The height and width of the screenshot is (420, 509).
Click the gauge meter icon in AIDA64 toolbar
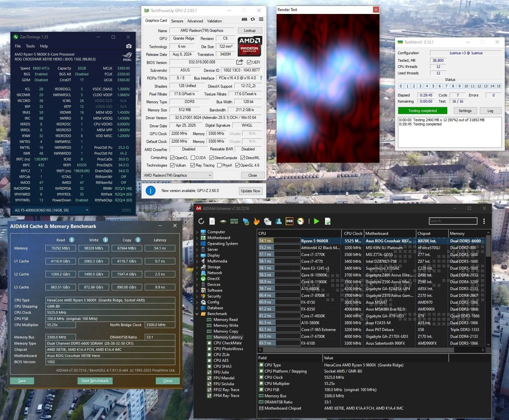click(x=301, y=221)
